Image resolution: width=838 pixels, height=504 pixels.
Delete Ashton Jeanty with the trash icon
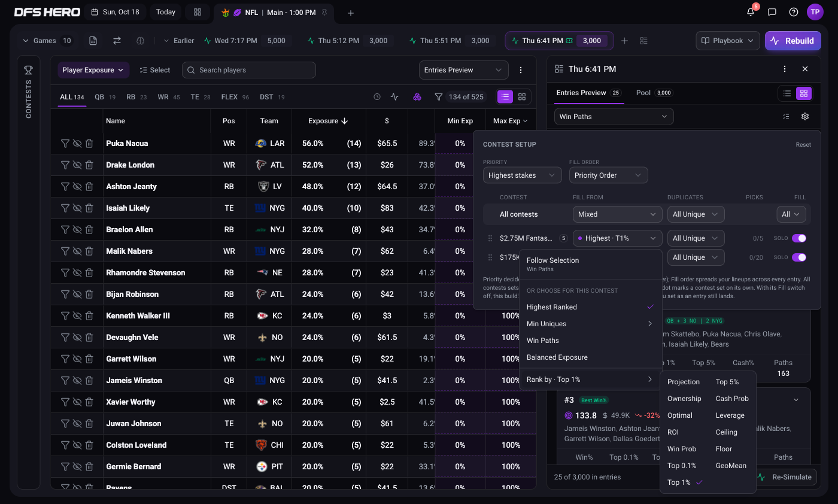point(89,186)
